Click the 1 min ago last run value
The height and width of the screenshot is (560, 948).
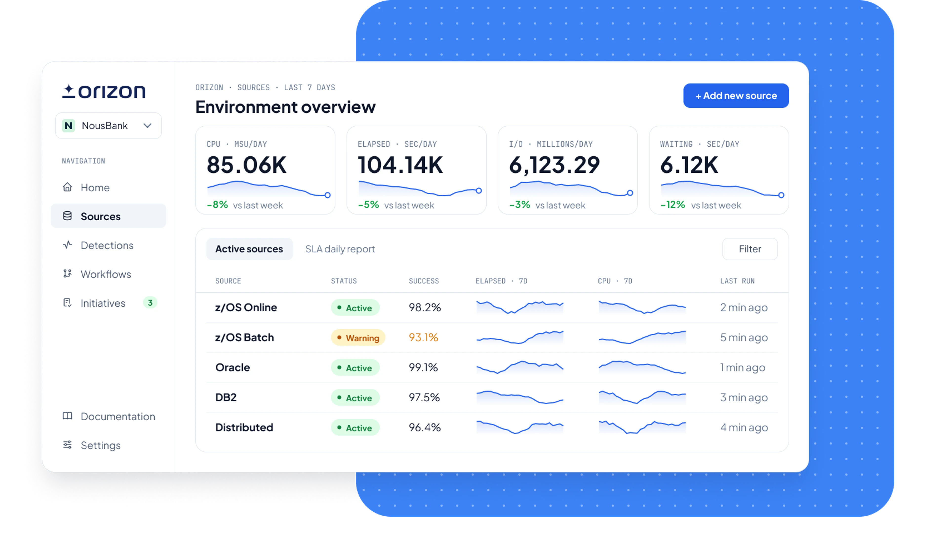tap(743, 367)
